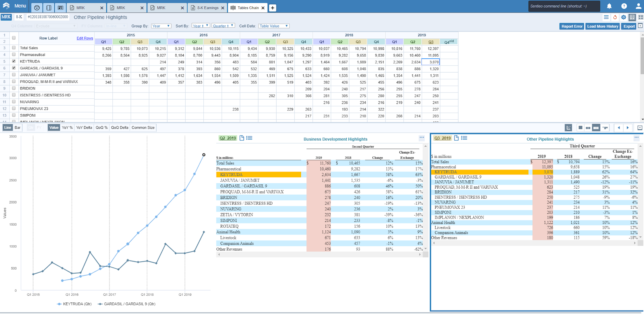The image size is (644, 315).
Task: Add a new tab with plus button
Action: [x=272, y=8]
